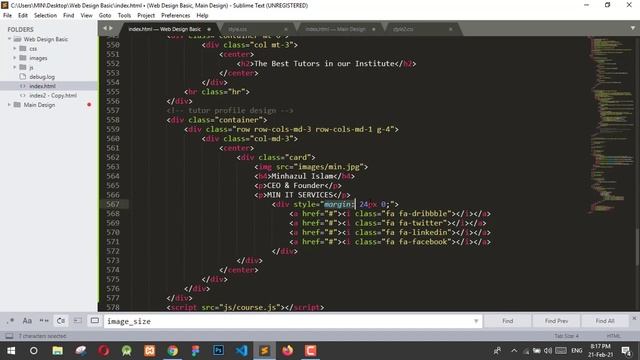This screenshot has height=360, width=640.
Task: Open Visual Studio Code from taskbar
Action: click(241, 351)
